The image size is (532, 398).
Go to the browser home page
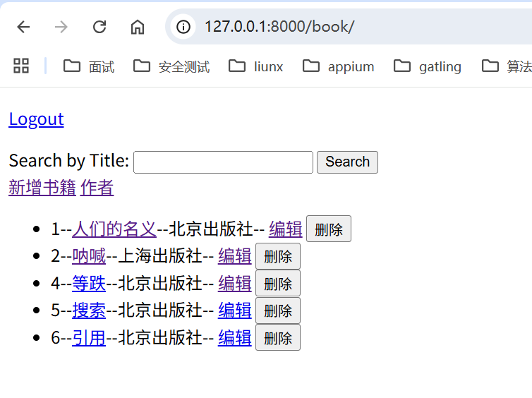pos(138,27)
